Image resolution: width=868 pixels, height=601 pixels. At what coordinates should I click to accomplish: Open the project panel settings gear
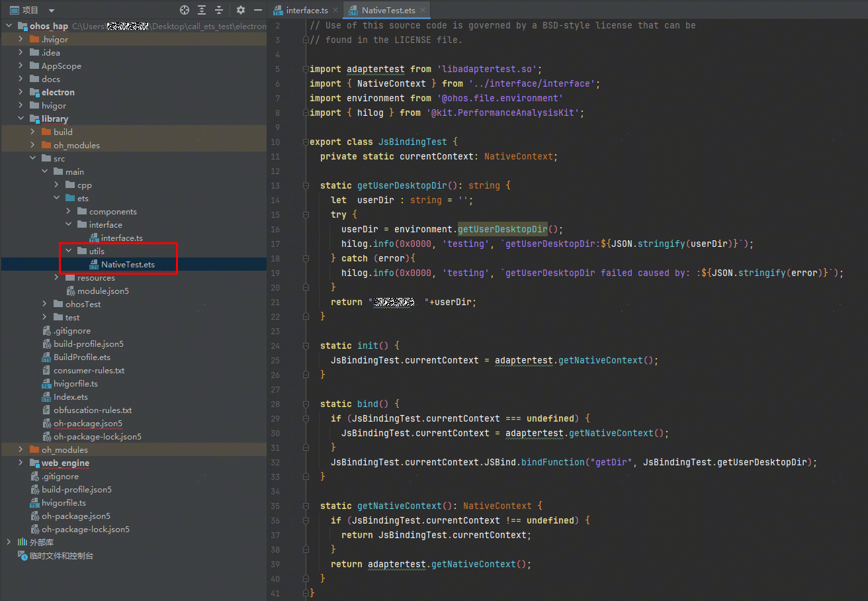pyautogui.click(x=241, y=10)
